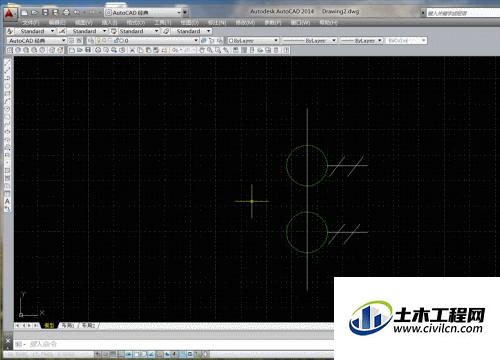Click the Table Style icon
500x360 pixels.
tap(114, 31)
